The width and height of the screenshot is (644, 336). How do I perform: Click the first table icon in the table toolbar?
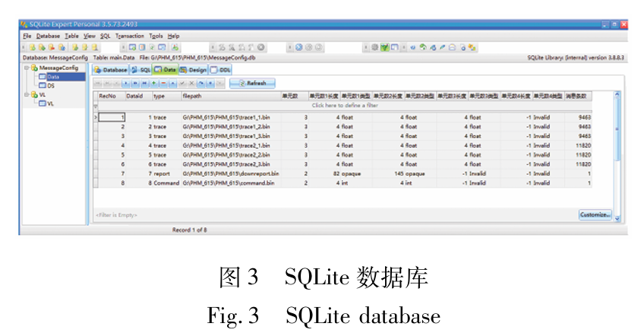[132, 47]
